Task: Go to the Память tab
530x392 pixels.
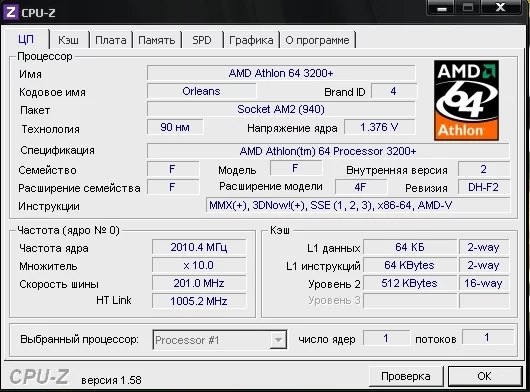Action: [157, 40]
